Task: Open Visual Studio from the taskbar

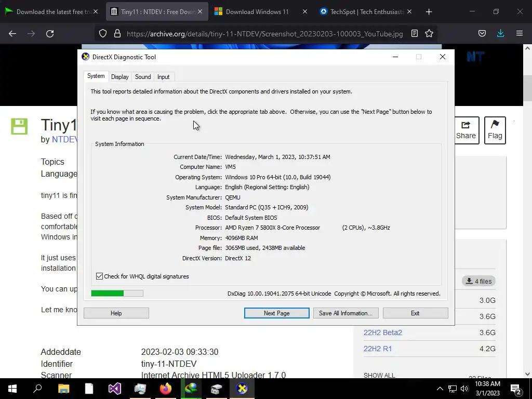Action: pyautogui.click(x=115, y=389)
